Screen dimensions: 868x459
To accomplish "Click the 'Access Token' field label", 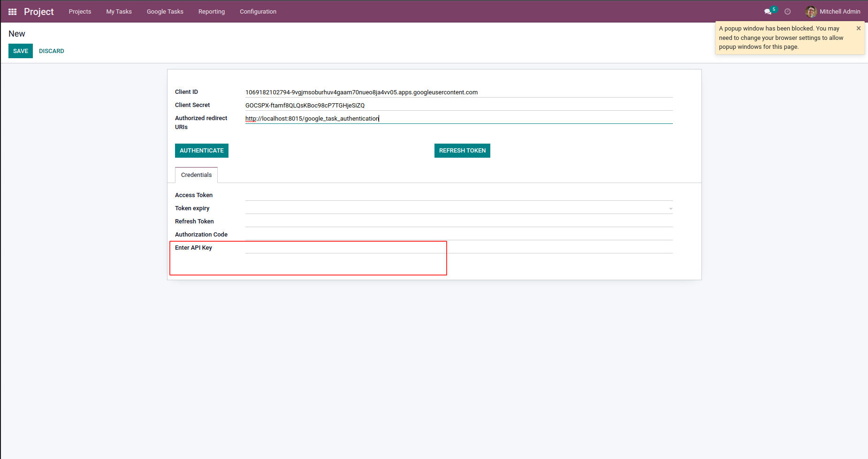I will 194,195.
